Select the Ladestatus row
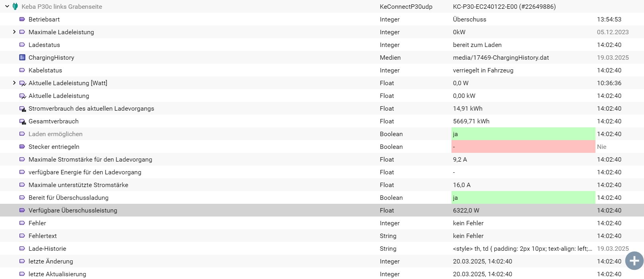Screen dimensions: 644x279 click(322, 45)
